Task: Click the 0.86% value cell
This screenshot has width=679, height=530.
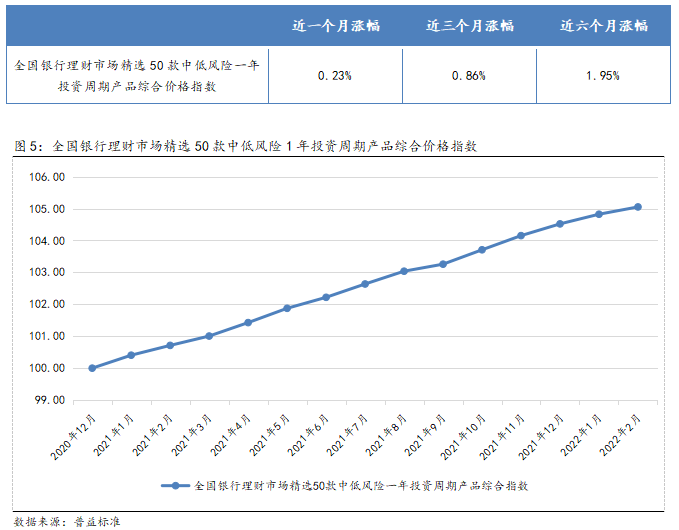Action: tap(469, 75)
